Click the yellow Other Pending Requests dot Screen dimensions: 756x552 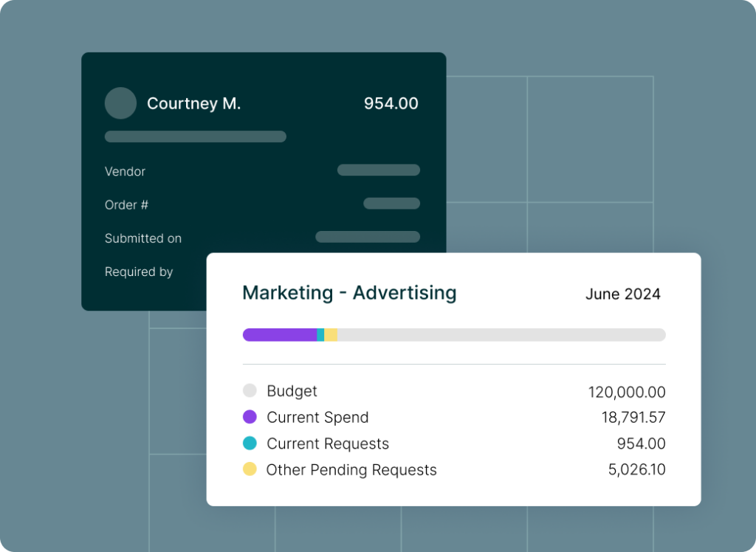250,469
